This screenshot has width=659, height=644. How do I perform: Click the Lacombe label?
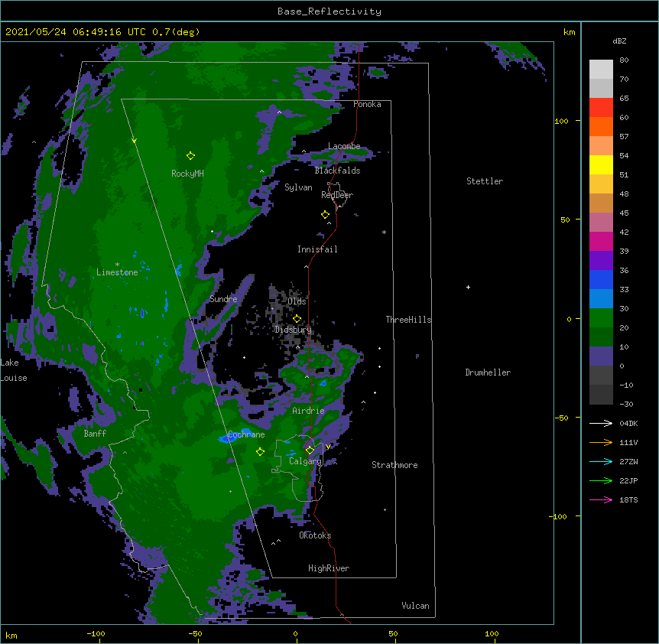344,146
